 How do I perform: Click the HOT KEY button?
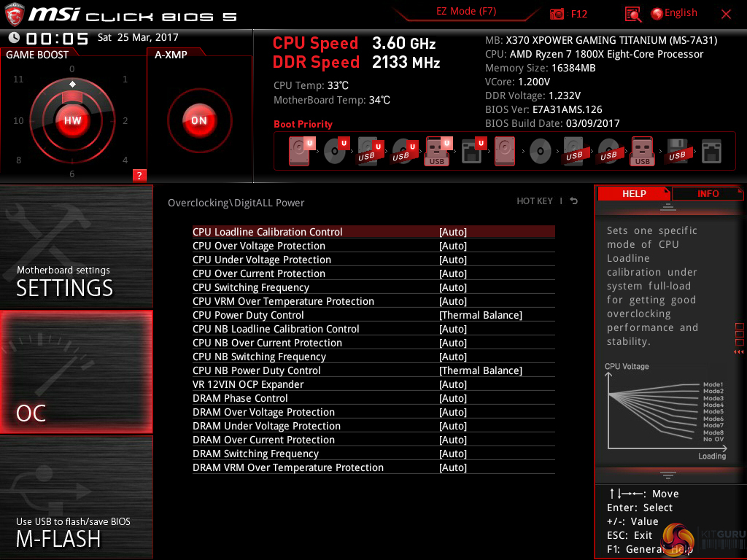pos(535,201)
